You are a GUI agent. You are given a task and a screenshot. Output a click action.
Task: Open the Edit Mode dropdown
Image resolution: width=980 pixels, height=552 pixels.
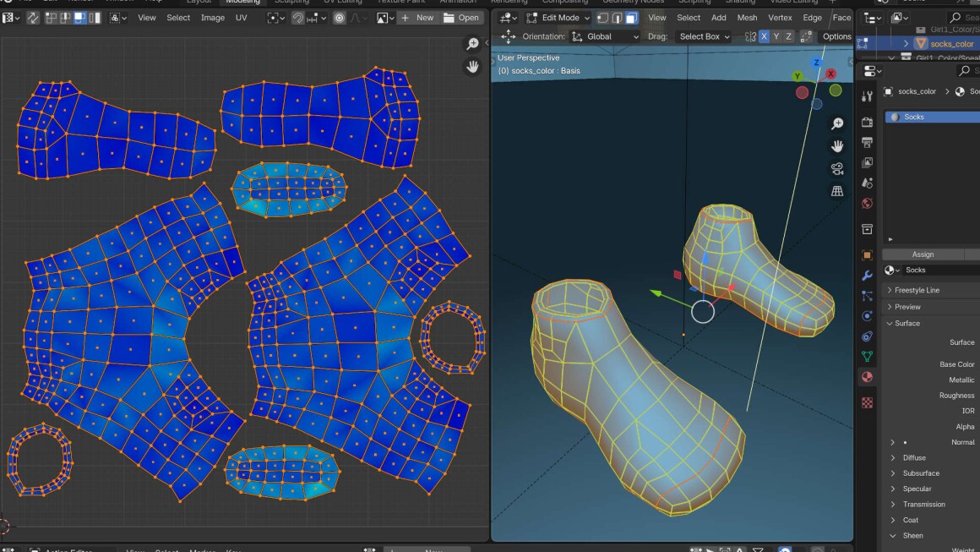tap(558, 18)
